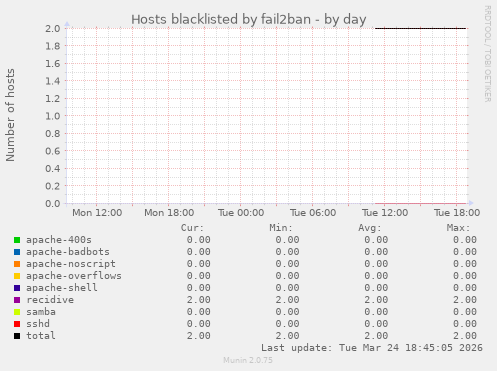The width and height of the screenshot is (497, 371).
Task: Click the red sshd legend swatch
Action: pyautogui.click(x=17, y=324)
